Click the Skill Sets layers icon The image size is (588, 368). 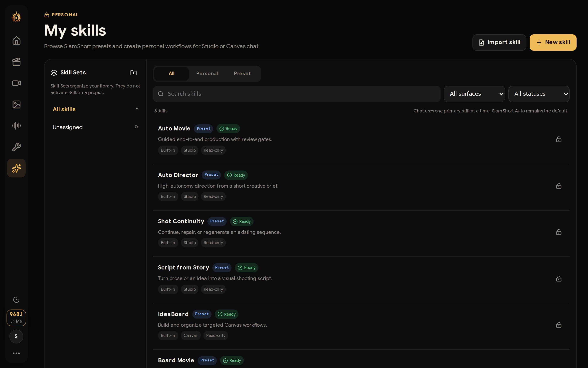tap(54, 73)
